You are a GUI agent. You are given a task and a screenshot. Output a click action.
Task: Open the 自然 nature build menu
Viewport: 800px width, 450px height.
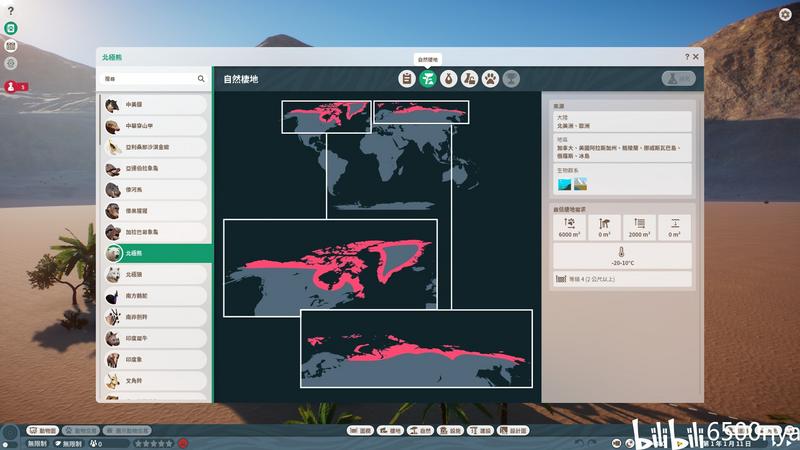coord(420,431)
